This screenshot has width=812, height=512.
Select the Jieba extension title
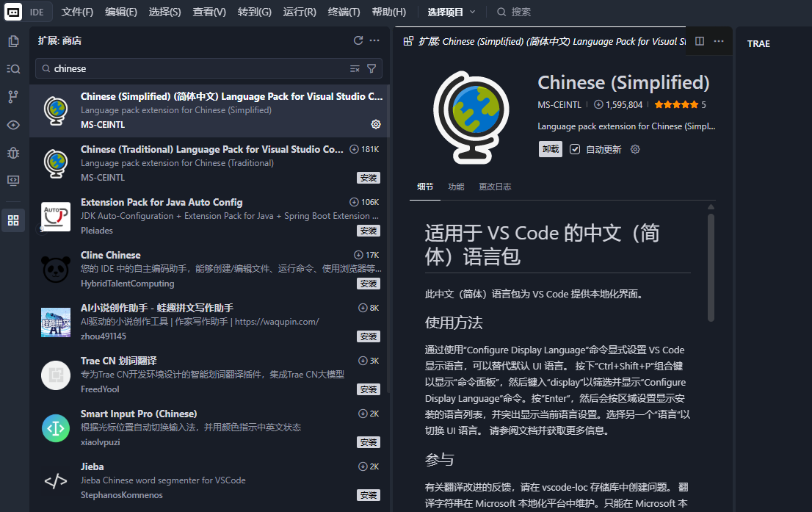tap(93, 466)
